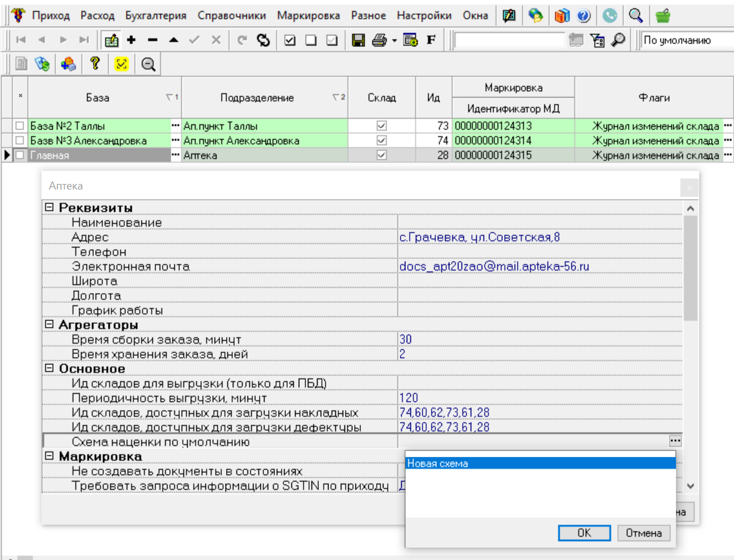Add a new record with plus icon
Screen dimensions: 734x560
[131, 40]
